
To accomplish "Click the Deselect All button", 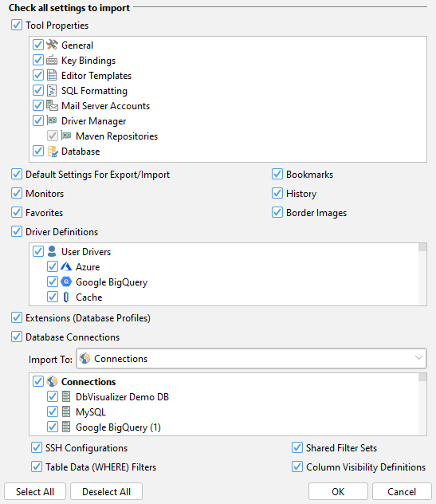I will 106,491.
